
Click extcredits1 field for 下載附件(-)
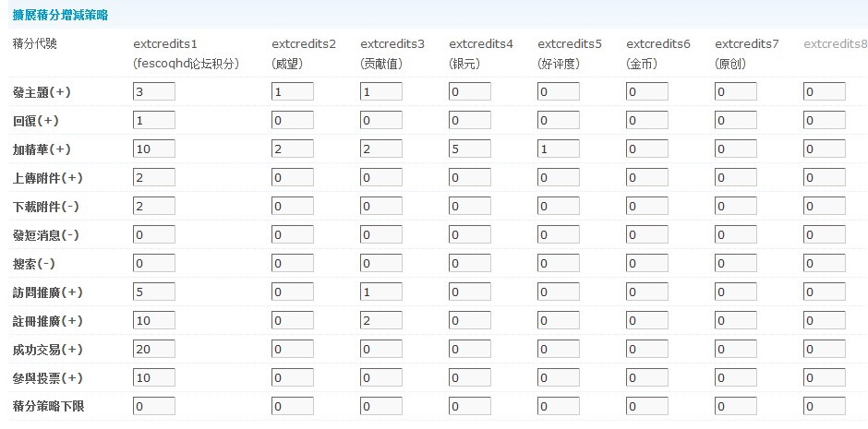(154, 207)
